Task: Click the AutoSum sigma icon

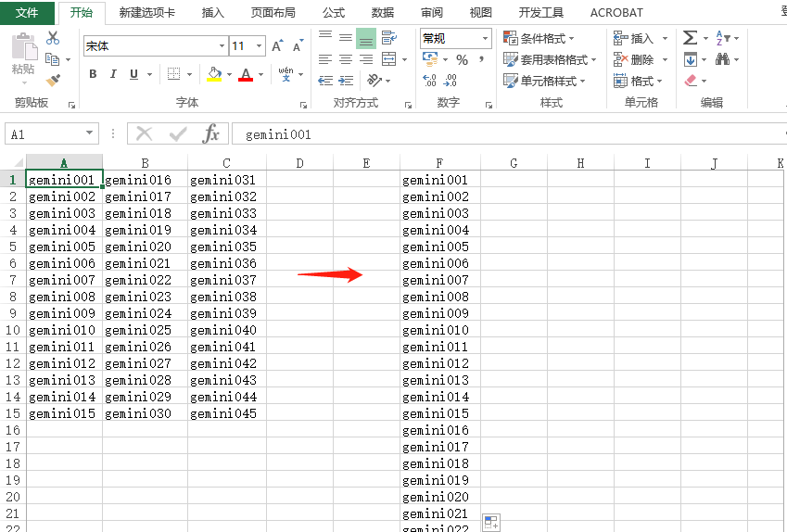Action: 690,38
